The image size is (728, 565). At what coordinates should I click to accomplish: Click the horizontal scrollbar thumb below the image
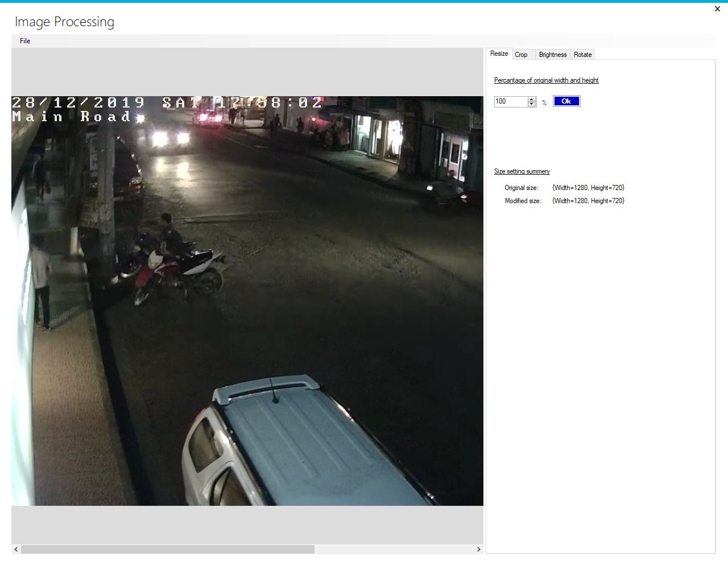(168, 549)
